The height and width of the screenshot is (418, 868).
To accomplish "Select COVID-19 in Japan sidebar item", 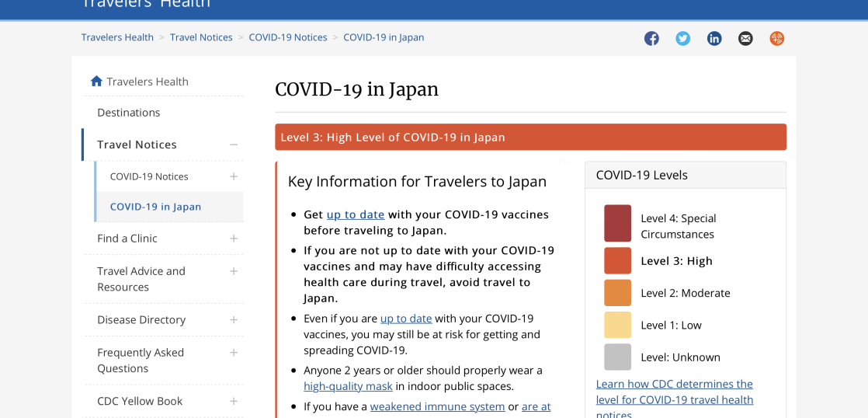I will pyautogui.click(x=155, y=207).
